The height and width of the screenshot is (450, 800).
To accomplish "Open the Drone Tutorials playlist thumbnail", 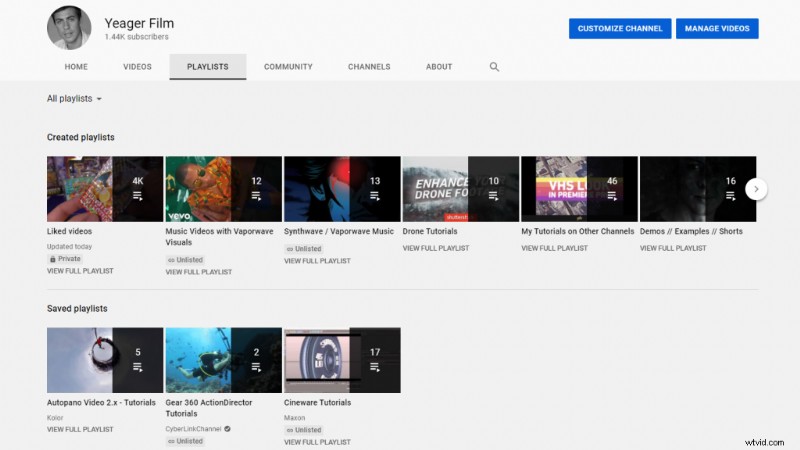I will point(461,189).
